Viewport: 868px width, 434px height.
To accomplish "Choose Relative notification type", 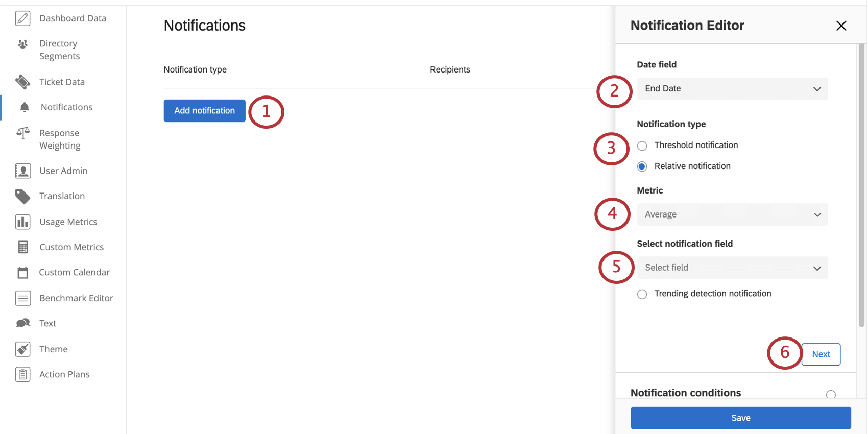I will coord(642,166).
